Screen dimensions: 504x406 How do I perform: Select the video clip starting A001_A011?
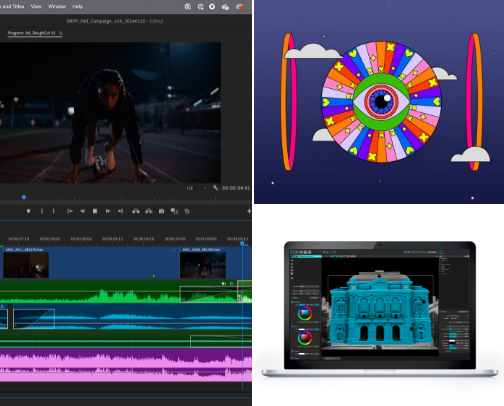[90, 263]
